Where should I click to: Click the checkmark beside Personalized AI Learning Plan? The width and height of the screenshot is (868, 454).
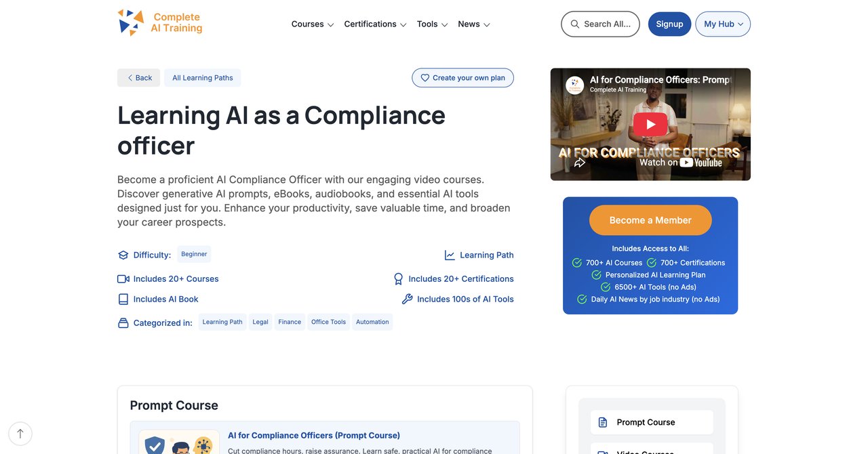point(597,275)
